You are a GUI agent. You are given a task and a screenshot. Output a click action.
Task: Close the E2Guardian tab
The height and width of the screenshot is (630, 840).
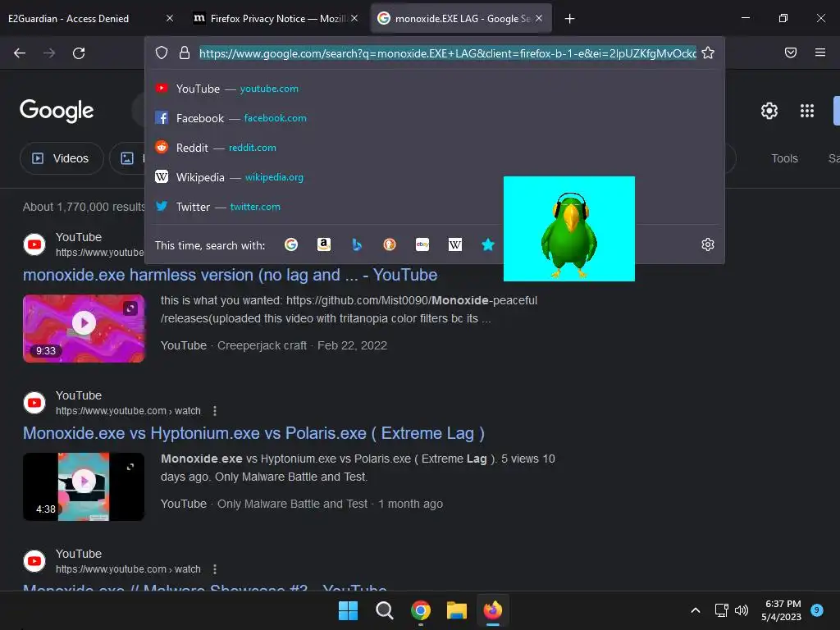click(x=170, y=19)
